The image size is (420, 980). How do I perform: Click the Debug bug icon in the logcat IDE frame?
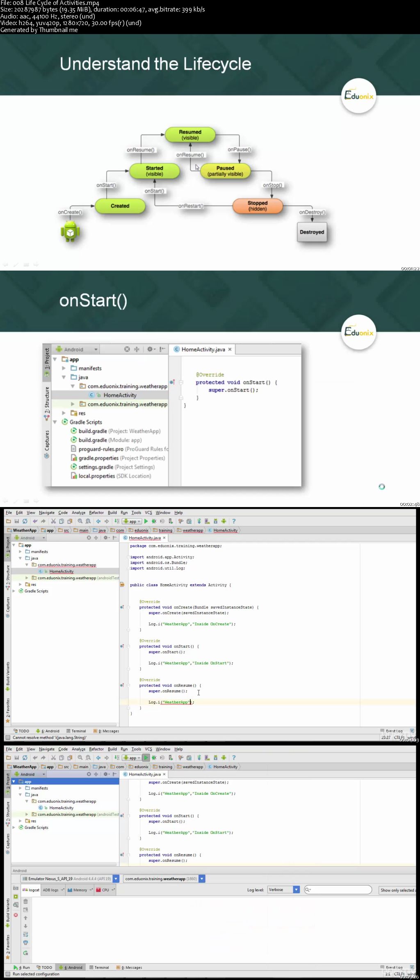tap(154, 758)
